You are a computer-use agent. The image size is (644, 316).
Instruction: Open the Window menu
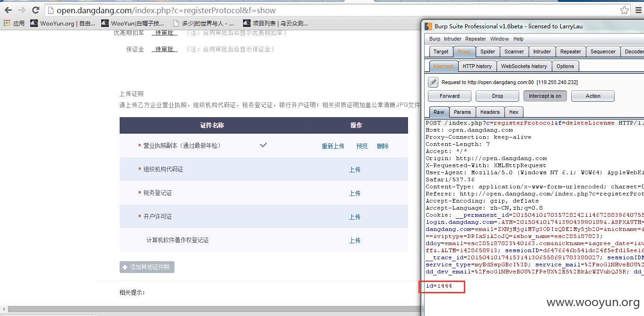click(x=499, y=39)
